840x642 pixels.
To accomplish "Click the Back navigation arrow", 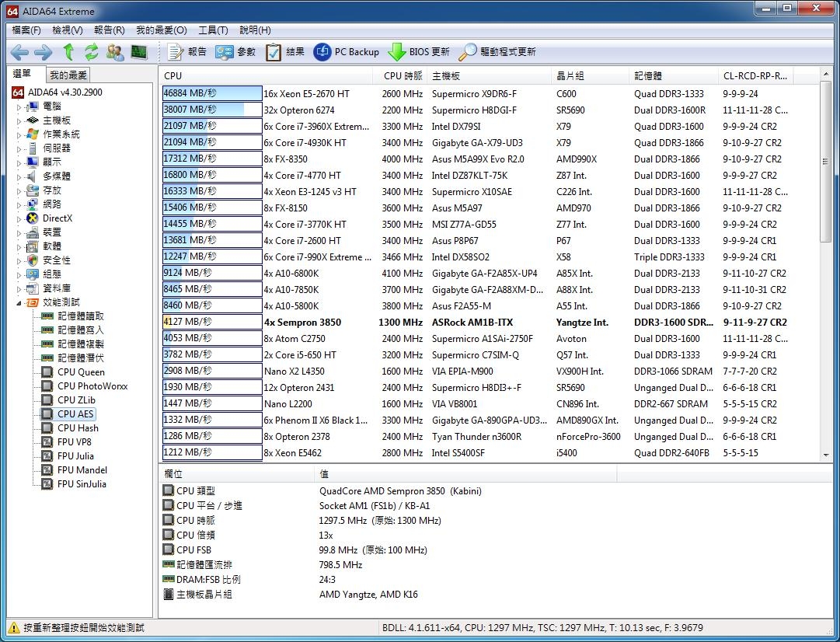I will [x=19, y=52].
